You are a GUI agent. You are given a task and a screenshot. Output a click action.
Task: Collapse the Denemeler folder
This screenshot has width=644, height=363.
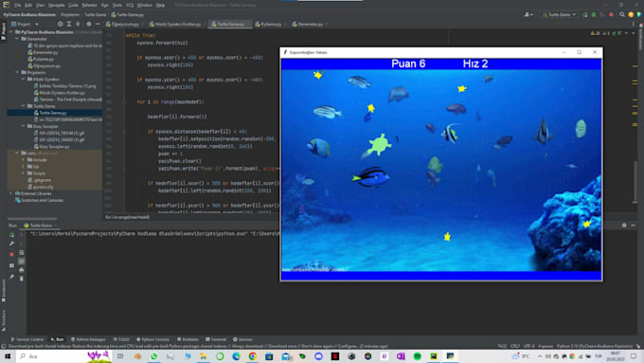tap(17, 39)
